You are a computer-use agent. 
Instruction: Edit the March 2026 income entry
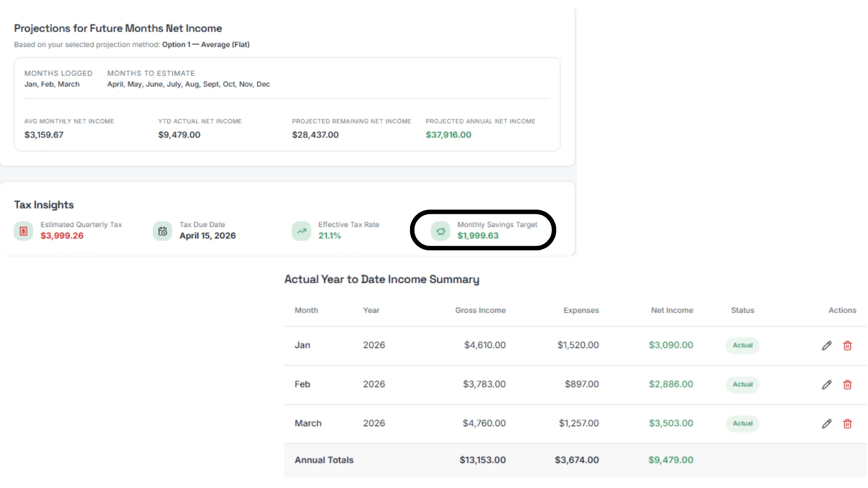[826, 424]
